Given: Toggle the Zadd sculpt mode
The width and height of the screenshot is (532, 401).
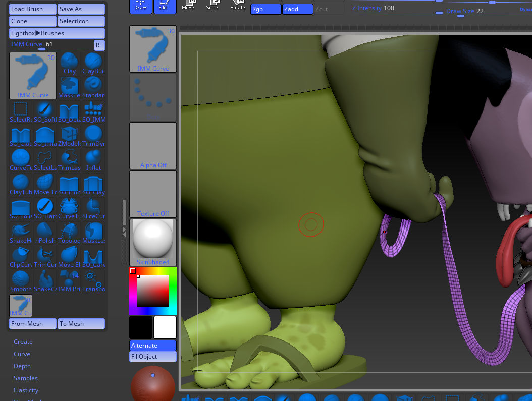Looking at the screenshot, I should [298, 9].
